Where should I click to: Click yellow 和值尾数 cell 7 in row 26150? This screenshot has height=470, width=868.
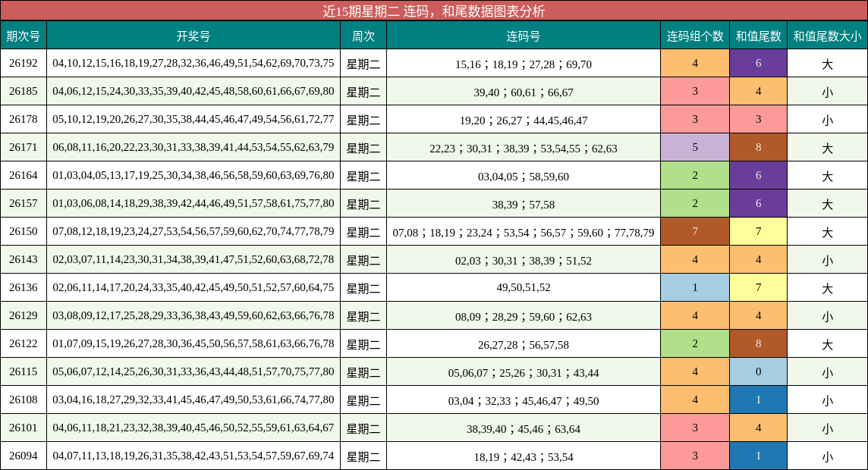coord(758,232)
